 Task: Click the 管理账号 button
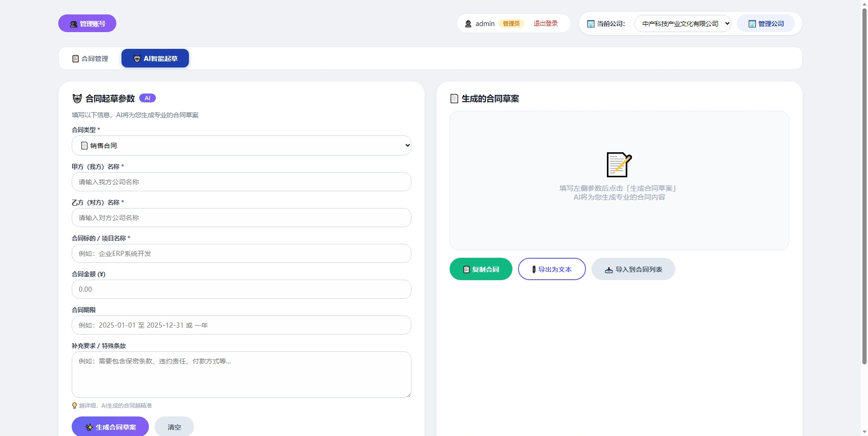[87, 23]
